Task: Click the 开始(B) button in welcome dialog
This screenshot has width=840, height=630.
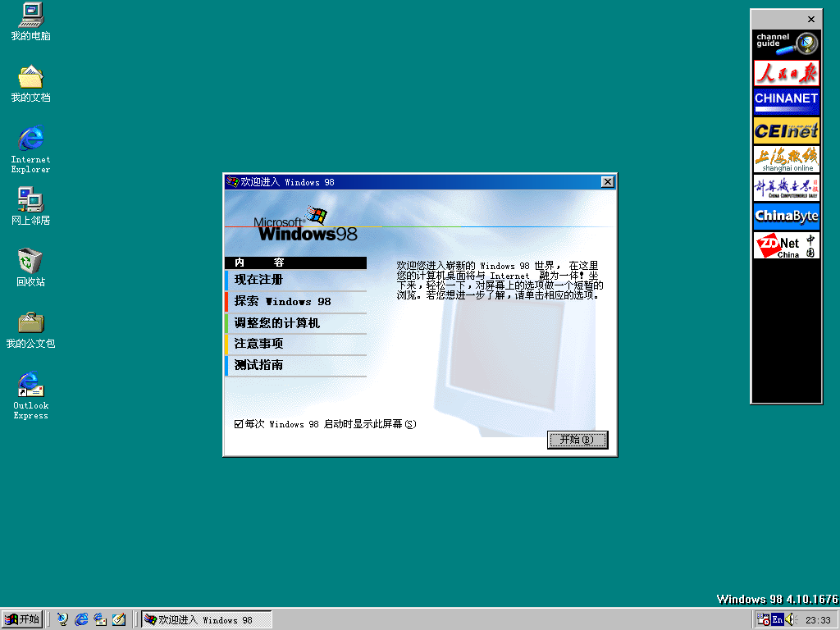Action: (577, 440)
